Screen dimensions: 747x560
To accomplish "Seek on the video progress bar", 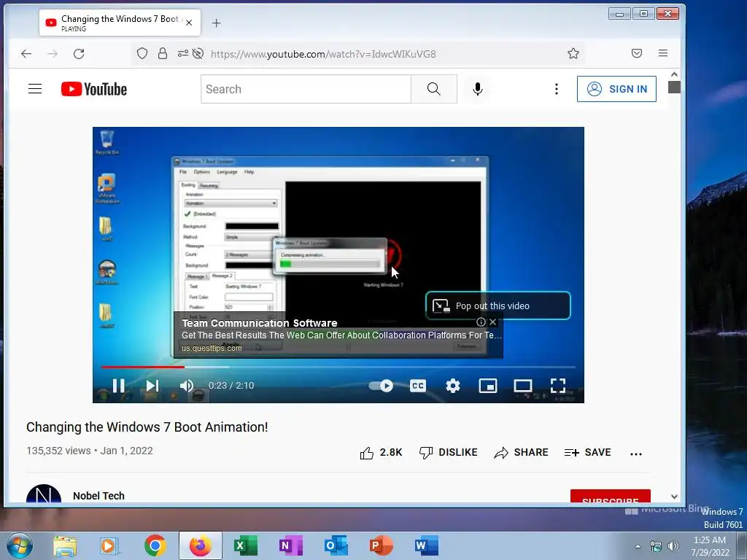I will tap(338, 367).
